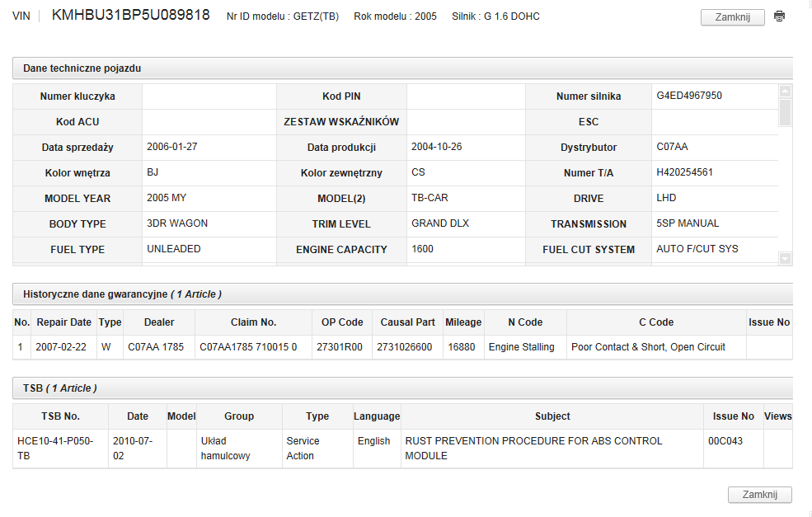This screenshot has width=812, height=517.
Task: Click the TSB No. column header
Action: click(60, 416)
